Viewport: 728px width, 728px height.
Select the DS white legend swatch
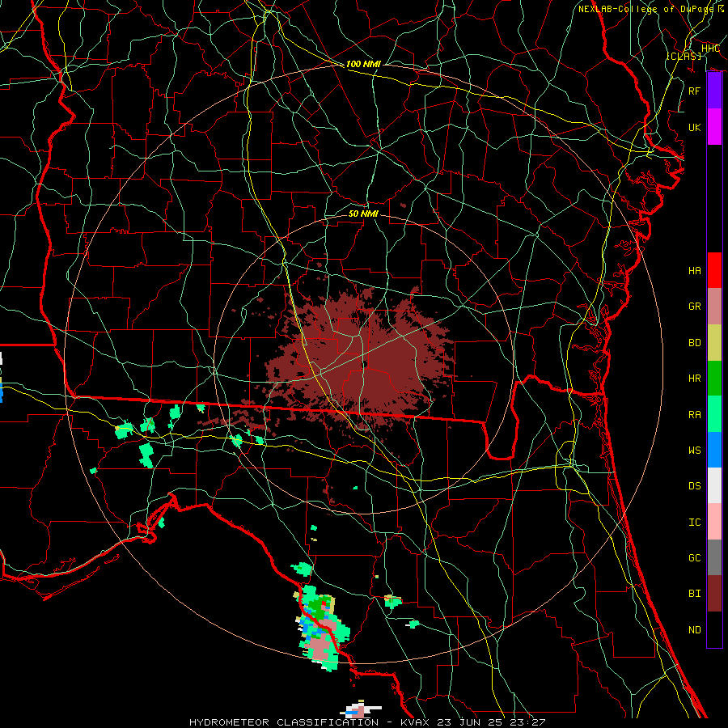click(714, 485)
